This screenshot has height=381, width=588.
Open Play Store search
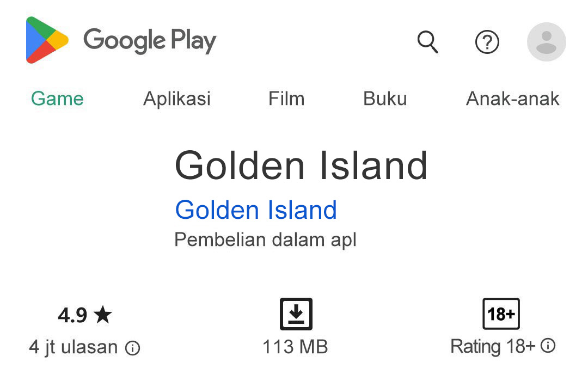pos(428,42)
